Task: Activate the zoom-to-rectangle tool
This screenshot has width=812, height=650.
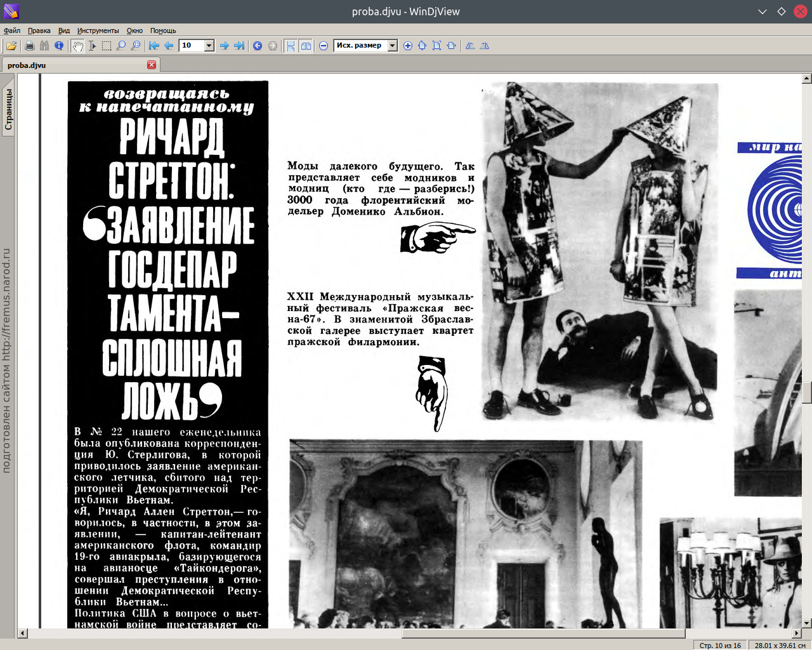Action: click(136, 46)
